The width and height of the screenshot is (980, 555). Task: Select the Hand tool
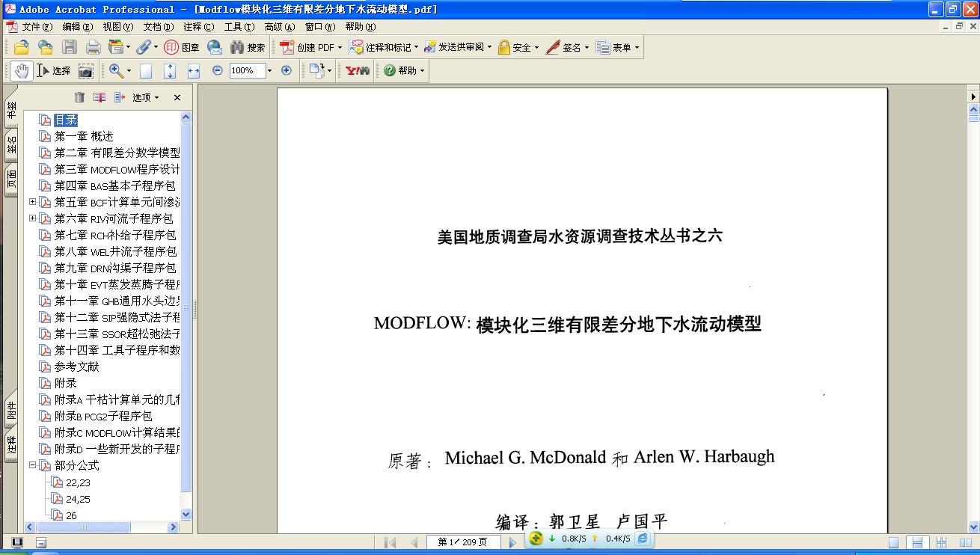(x=21, y=70)
